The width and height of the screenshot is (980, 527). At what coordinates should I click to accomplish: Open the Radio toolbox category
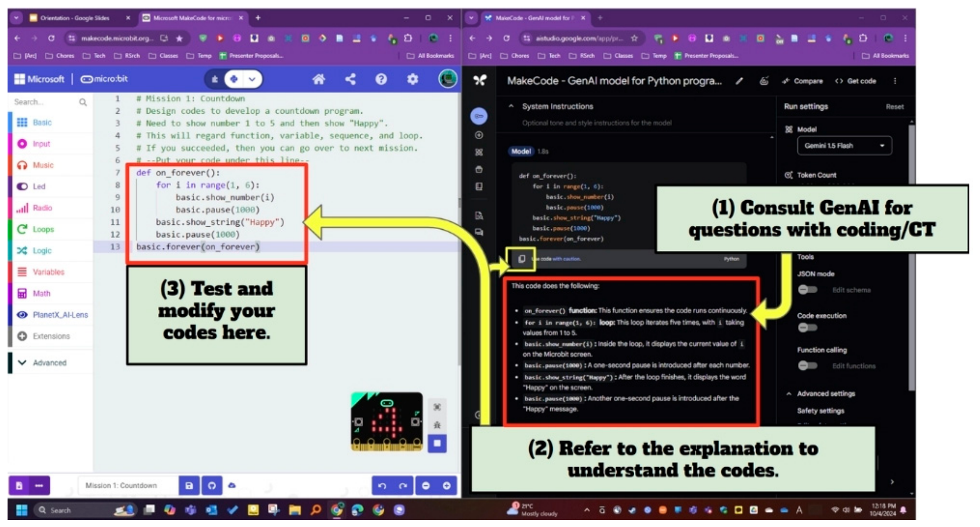(51, 208)
